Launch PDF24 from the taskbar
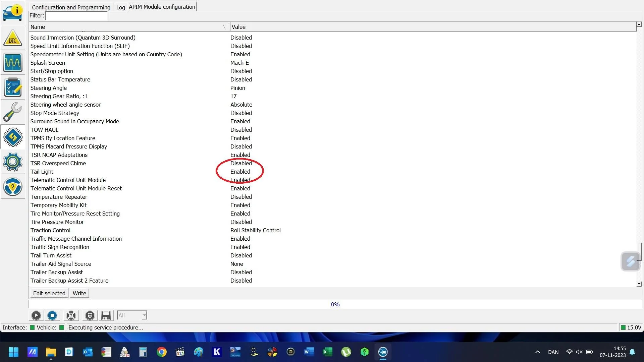644x362 pixels. pos(124,352)
